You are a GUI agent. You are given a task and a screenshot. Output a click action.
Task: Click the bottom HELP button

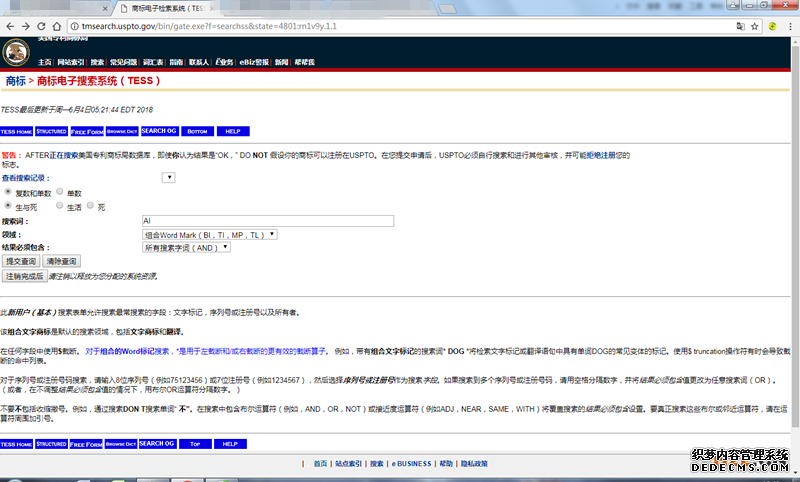coord(231,444)
